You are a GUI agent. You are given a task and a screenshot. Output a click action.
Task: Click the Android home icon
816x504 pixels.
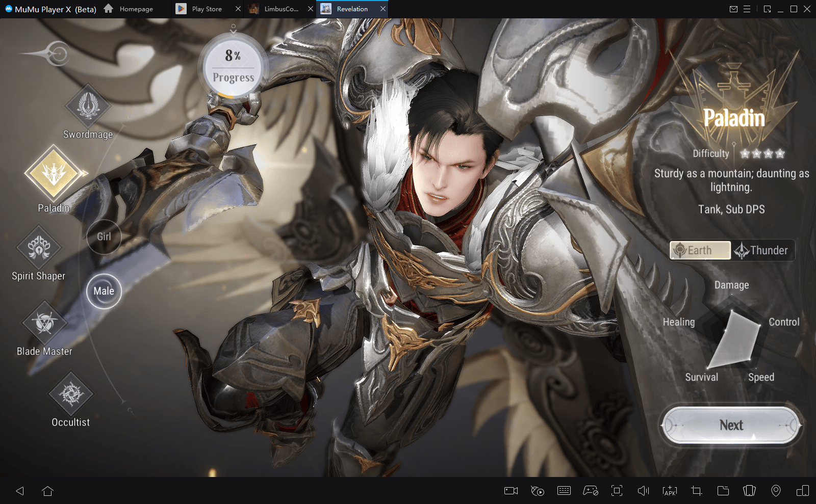tap(48, 491)
